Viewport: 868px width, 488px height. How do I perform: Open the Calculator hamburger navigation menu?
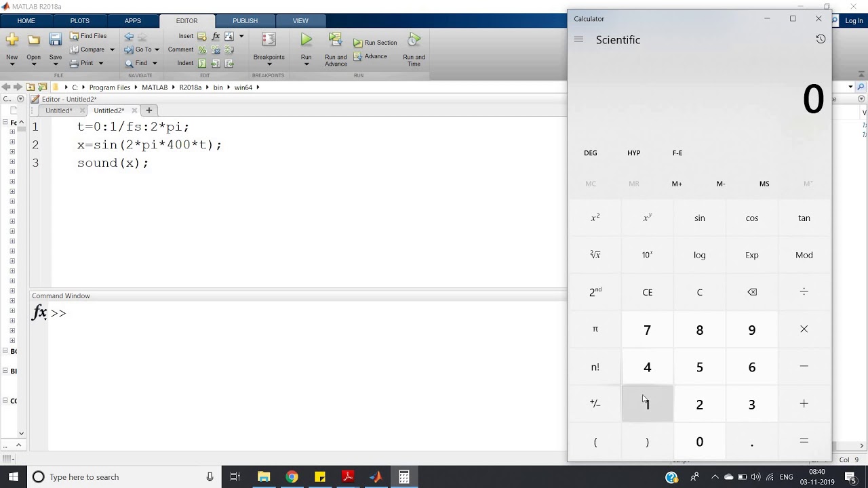pos(578,39)
